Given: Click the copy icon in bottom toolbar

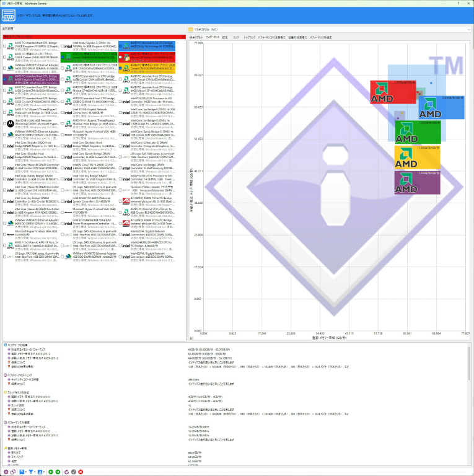Looking at the screenshot, I should [x=13, y=472].
